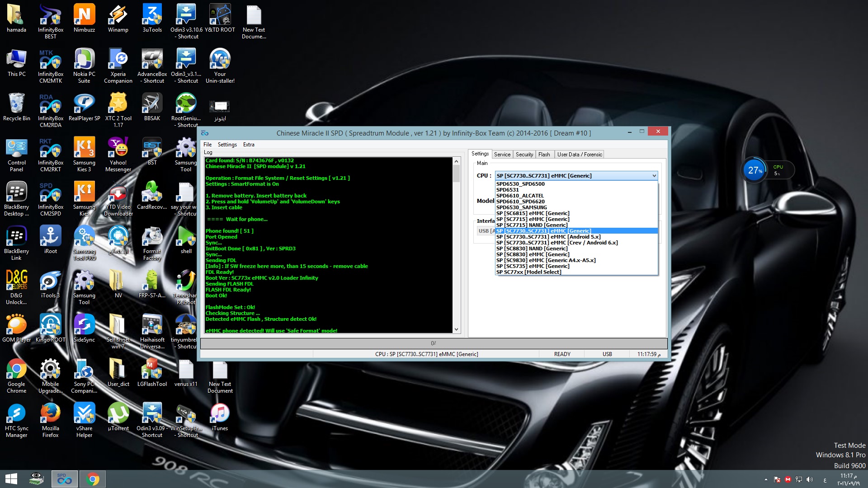This screenshot has height=488, width=868.
Task: Minimize the Chinese Miracle II SPD window
Action: coord(629,132)
